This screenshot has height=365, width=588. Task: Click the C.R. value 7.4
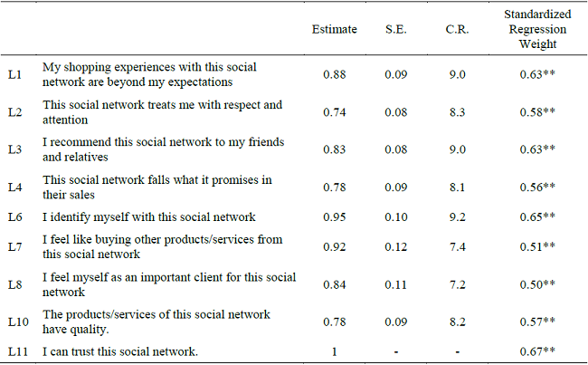[457, 246]
